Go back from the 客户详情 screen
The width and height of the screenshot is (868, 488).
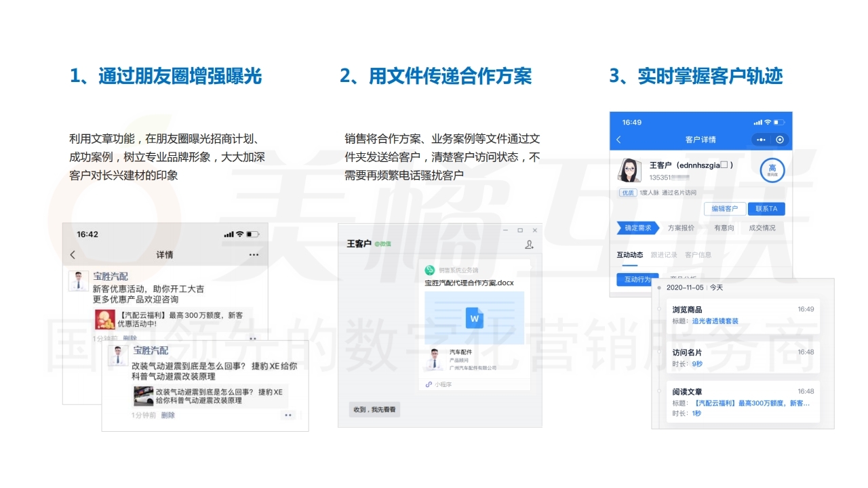click(618, 140)
